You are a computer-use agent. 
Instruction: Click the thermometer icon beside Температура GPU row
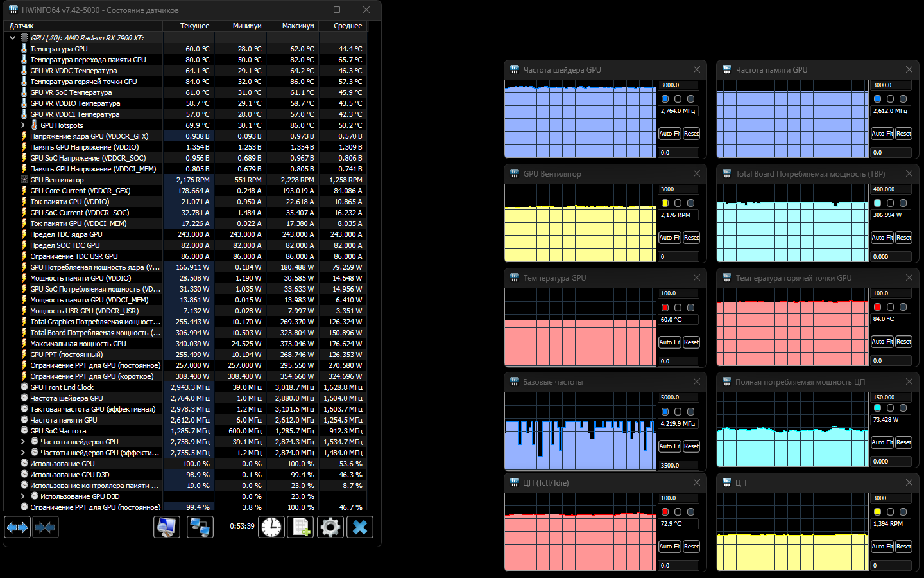coord(24,49)
